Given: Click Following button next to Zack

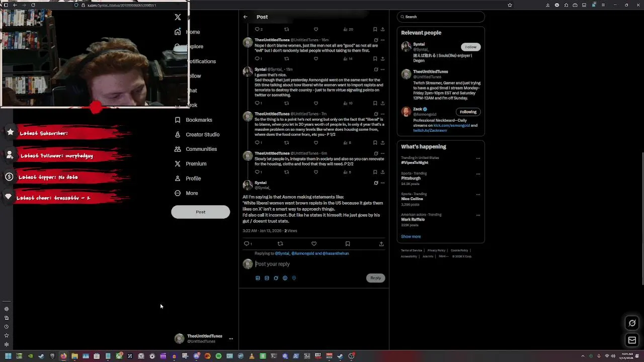Looking at the screenshot, I should pyautogui.click(x=468, y=112).
